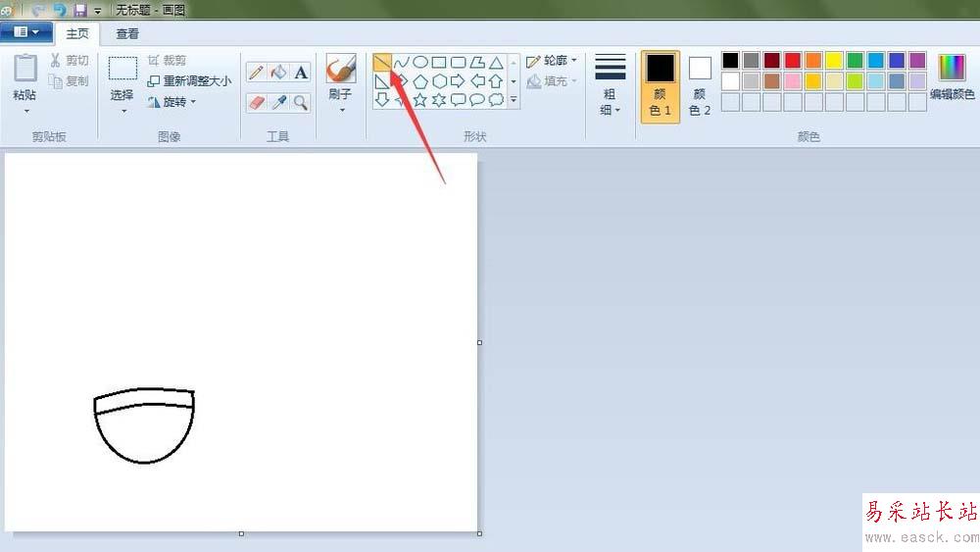
Task: Pick the purple color swatch
Action: point(917,60)
